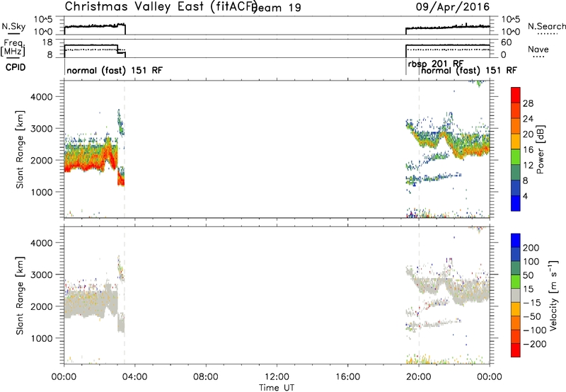Click the Time UT axis title
This screenshot has height=392, width=566.
pos(277,388)
